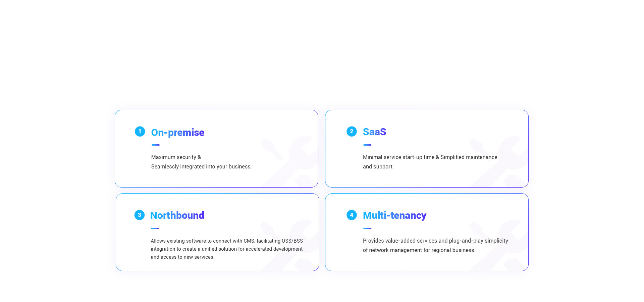Click the gradient underline below SaaS
This screenshot has height=302, width=644.
367,145
